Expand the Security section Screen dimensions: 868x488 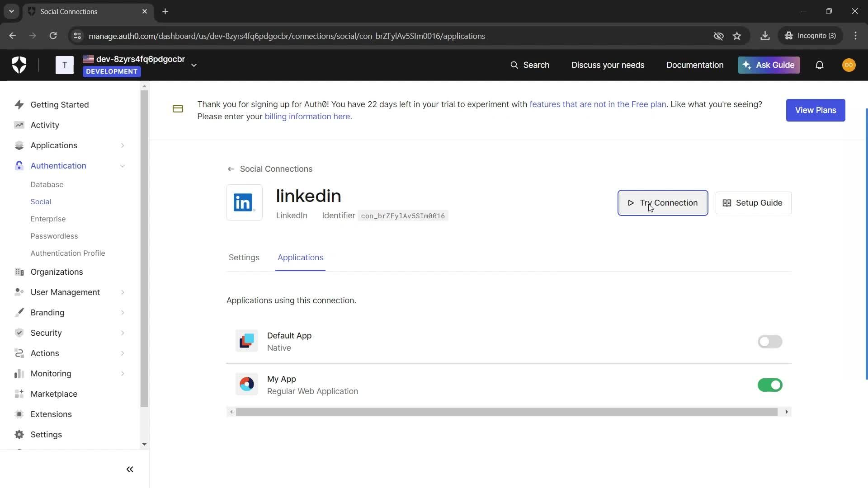(123, 333)
